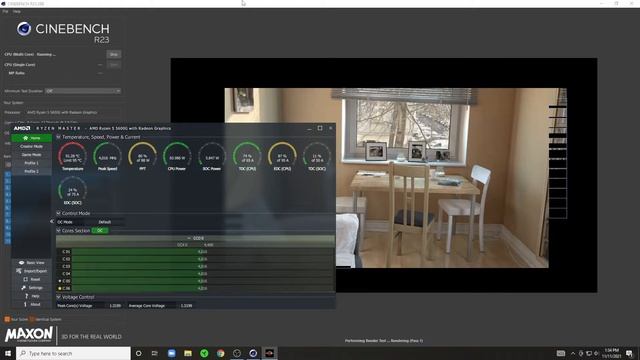Click the CPU Single Core Start button
This screenshot has width=640, height=360.
point(114,64)
